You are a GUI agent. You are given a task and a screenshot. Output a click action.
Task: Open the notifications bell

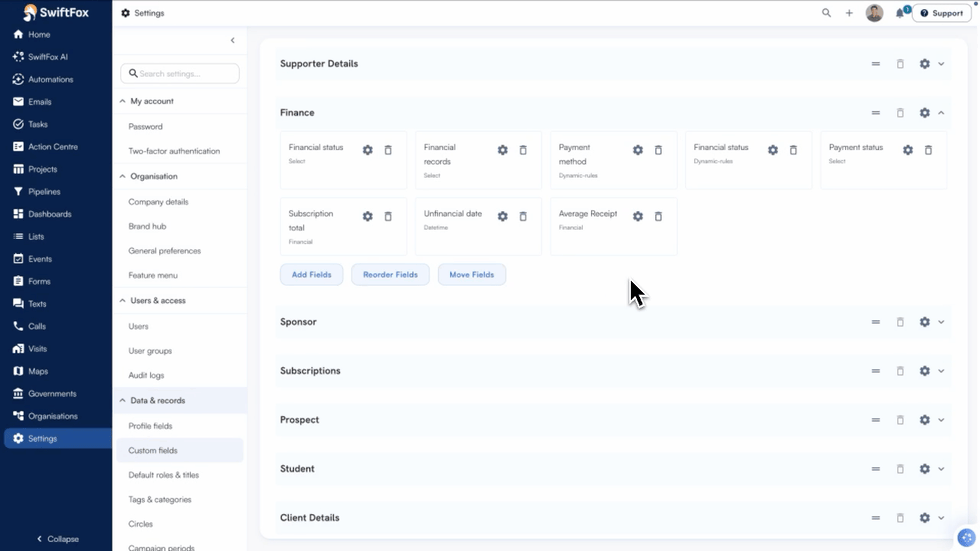pyautogui.click(x=900, y=12)
